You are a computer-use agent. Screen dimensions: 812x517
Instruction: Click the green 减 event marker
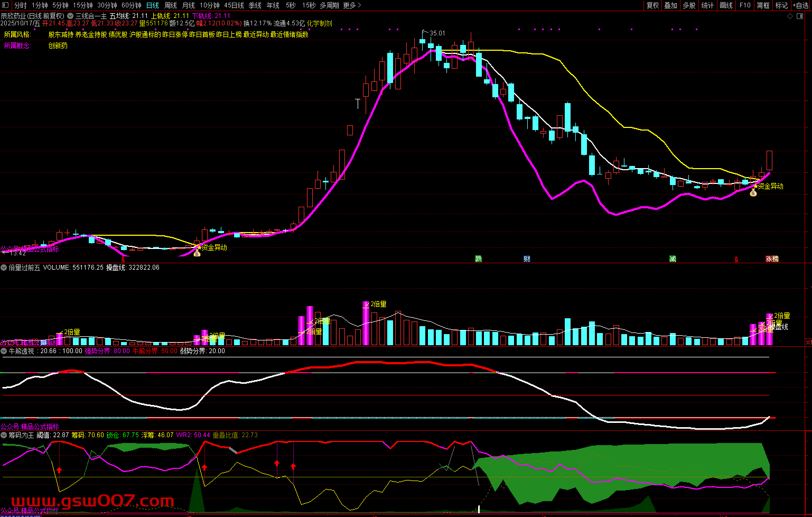coord(673,259)
